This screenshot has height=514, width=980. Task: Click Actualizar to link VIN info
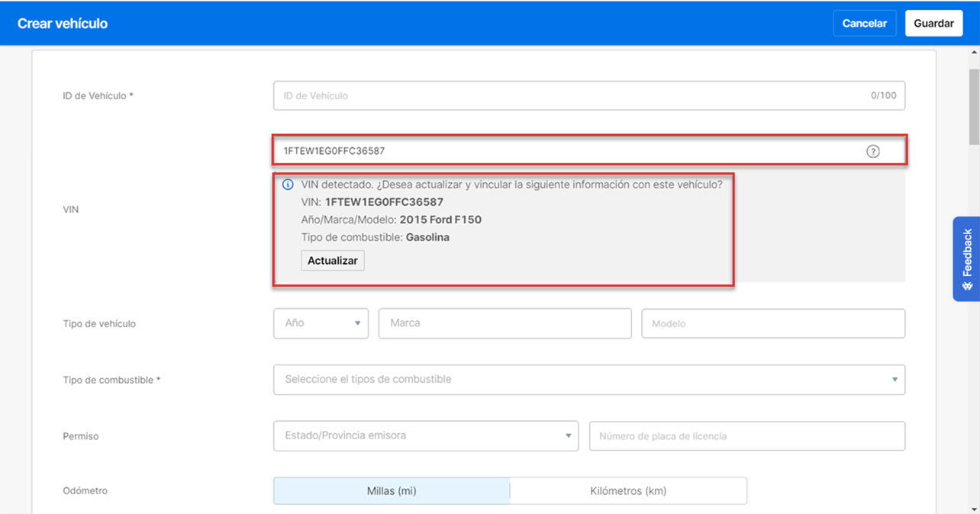coord(333,260)
